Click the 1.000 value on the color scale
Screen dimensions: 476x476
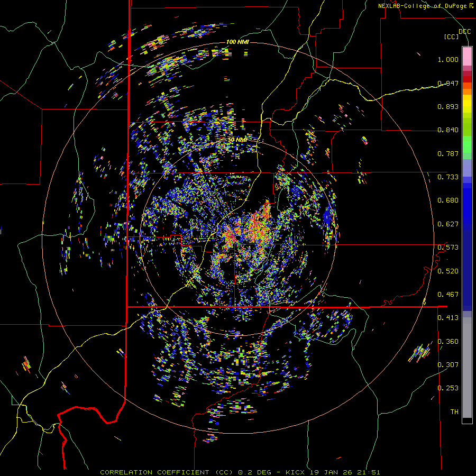448,59
